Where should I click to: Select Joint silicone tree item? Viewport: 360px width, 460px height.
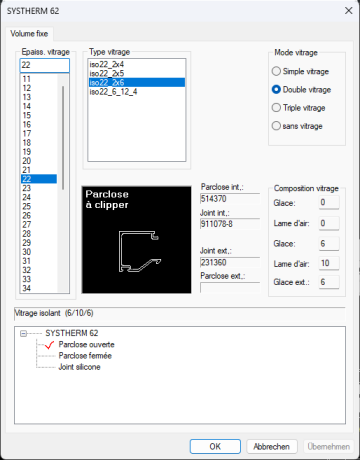coord(79,367)
